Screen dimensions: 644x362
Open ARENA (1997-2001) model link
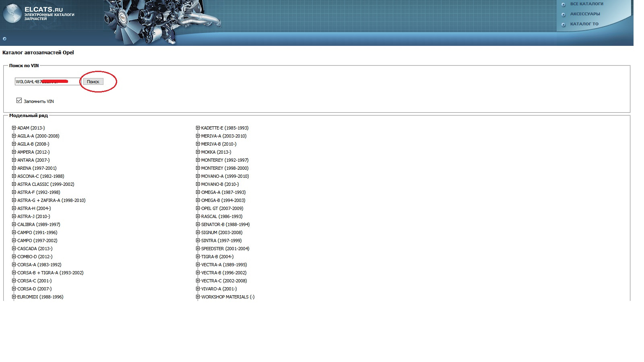pos(37,168)
